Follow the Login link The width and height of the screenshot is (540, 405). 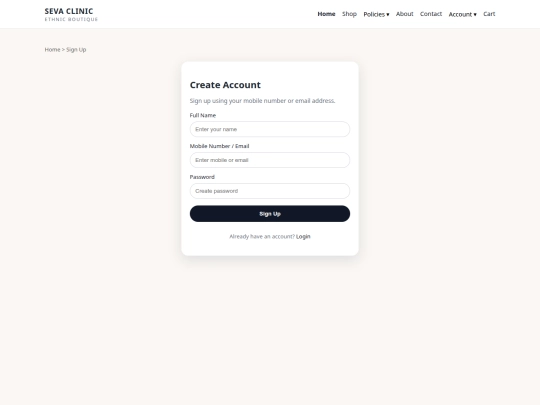(303, 237)
